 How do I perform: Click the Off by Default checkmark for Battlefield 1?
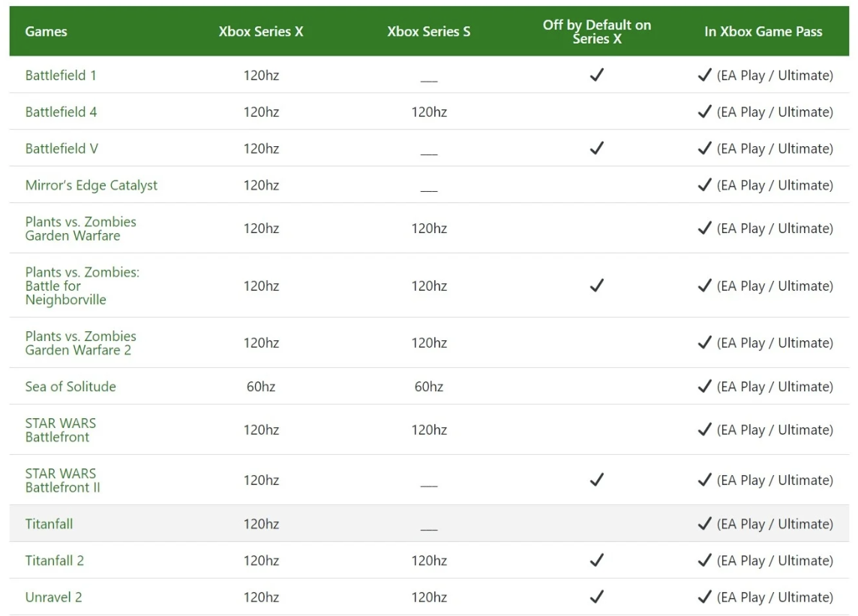pos(597,75)
